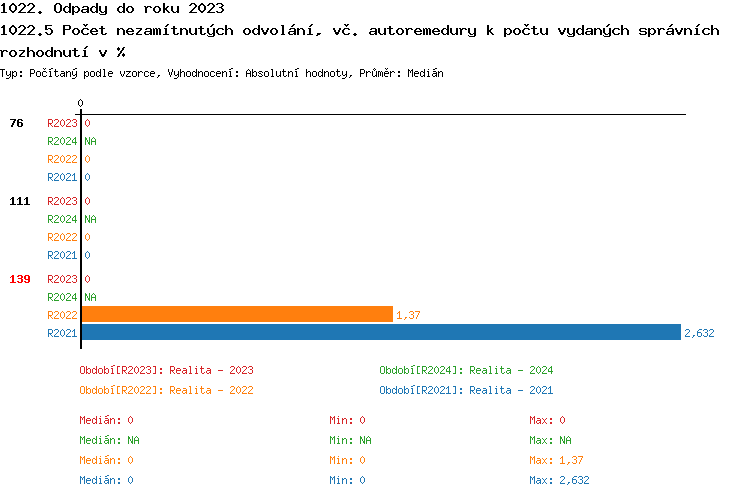
Task: Click legend entry Období[R2024]: Realita - 2024
Action: [466, 370]
